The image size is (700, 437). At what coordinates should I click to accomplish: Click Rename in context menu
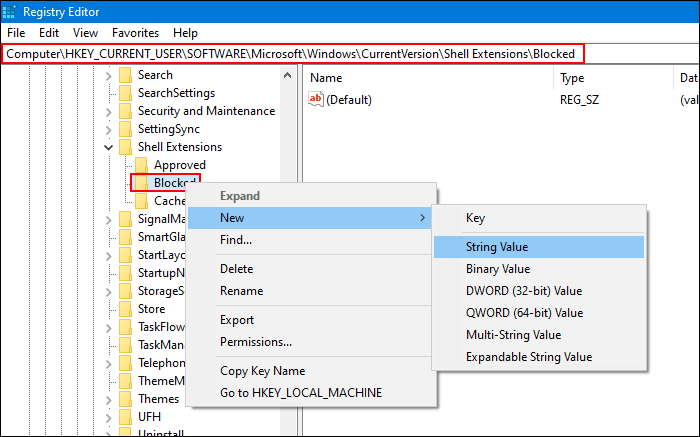[x=310, y=291]
